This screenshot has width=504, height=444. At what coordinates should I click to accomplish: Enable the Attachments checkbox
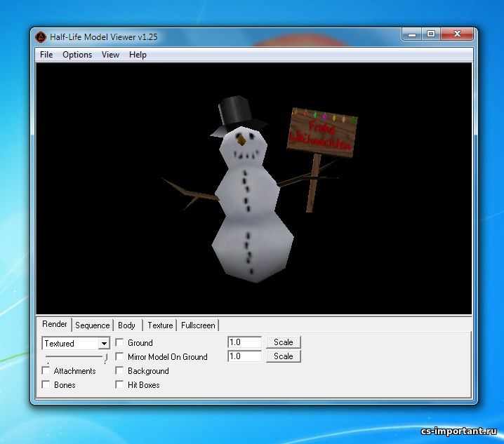pyautogui.click(x=46, y=371)
